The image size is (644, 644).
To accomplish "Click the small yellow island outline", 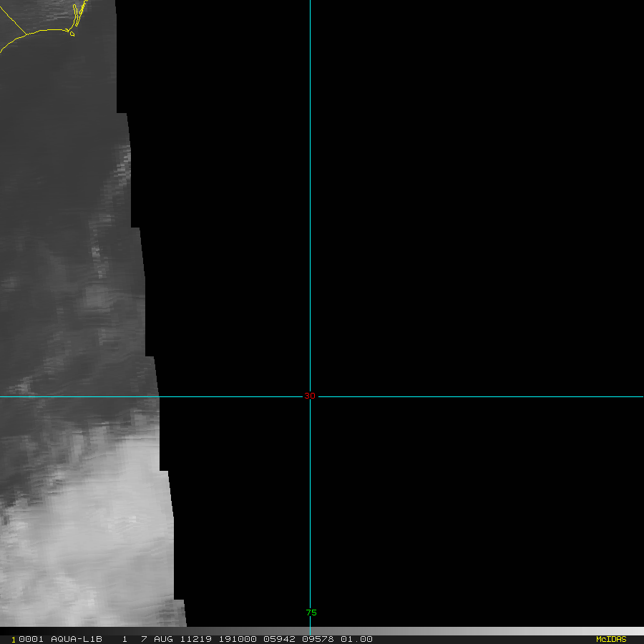I will pos(72,33).
